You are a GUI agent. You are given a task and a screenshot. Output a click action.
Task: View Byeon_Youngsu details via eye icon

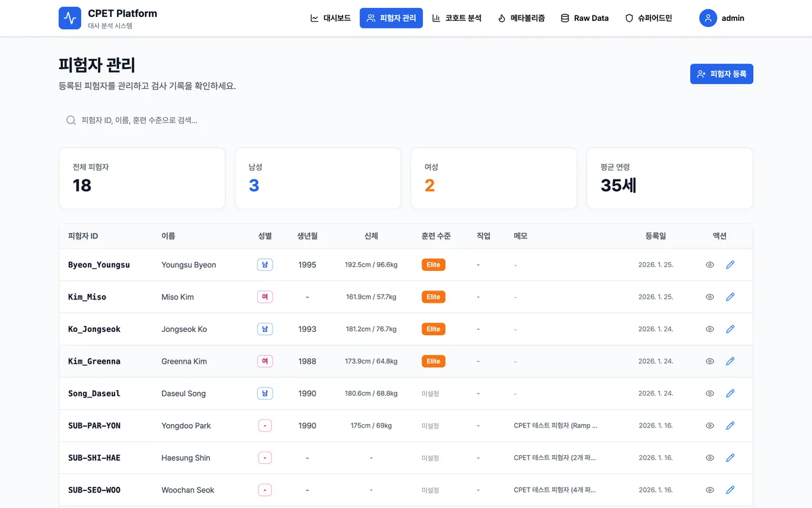(709, 264)
